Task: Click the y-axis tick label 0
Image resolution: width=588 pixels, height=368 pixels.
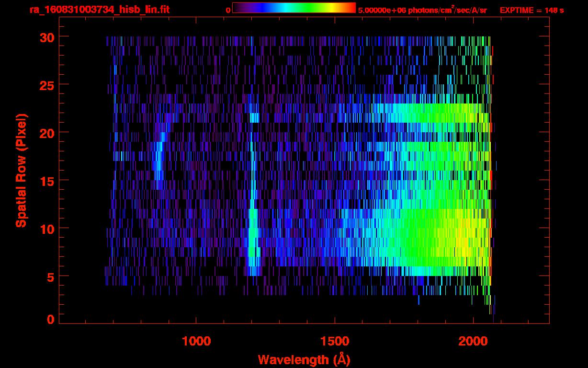Action: pyautogui.click(x=51, y=320)
